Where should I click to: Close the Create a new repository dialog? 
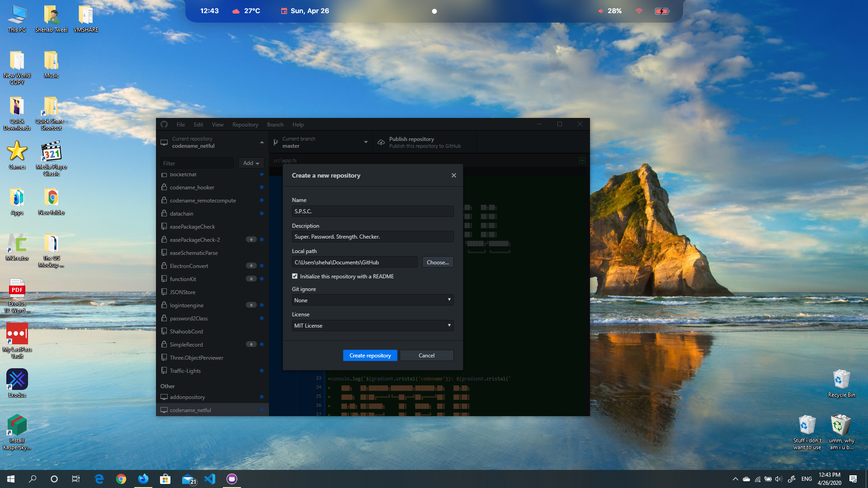pyautogui.click(x=453, y=175)
